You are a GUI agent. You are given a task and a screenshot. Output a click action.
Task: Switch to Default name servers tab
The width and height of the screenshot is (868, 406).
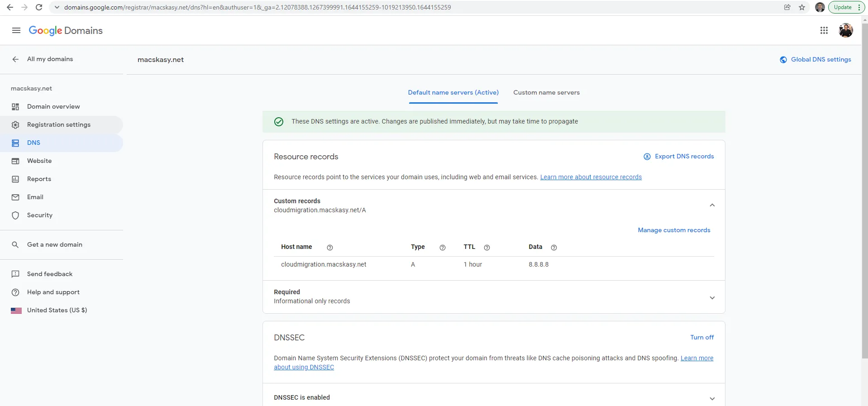(453, 93)
